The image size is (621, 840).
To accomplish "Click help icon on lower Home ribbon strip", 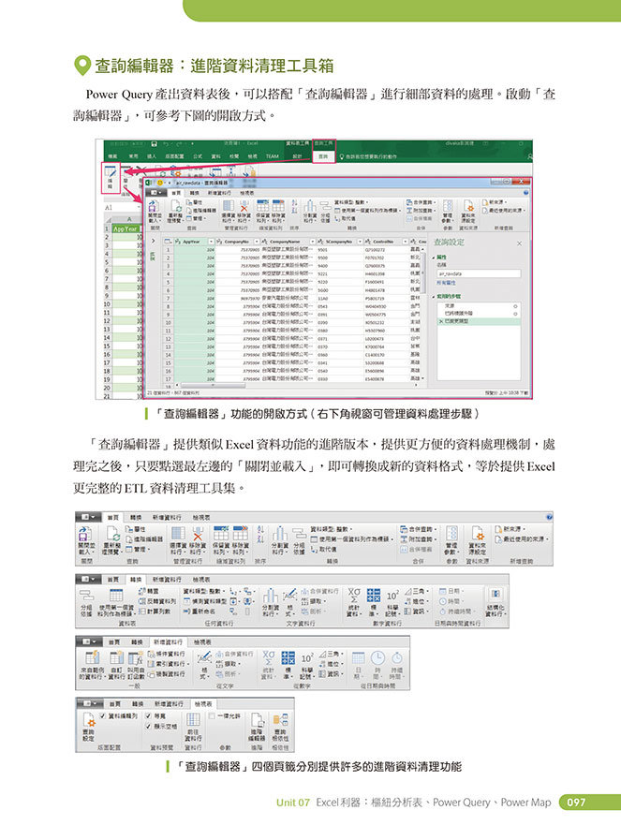I will pyautogui.click(x=549, y=517).
